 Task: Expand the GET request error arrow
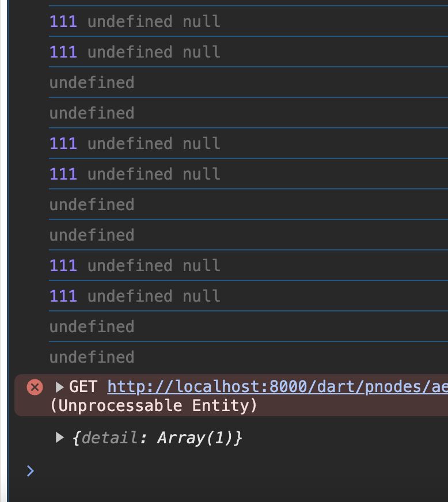59,387
